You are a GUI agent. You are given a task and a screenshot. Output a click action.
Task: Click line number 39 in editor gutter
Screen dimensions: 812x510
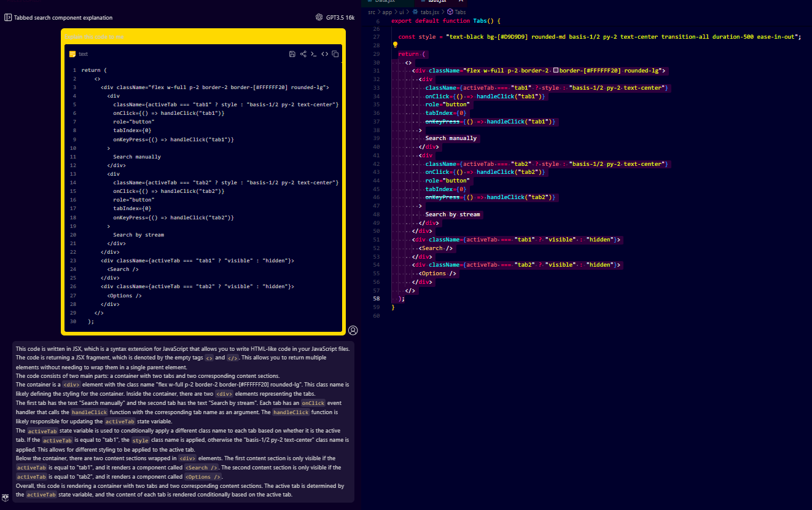(x=377, y=138)
